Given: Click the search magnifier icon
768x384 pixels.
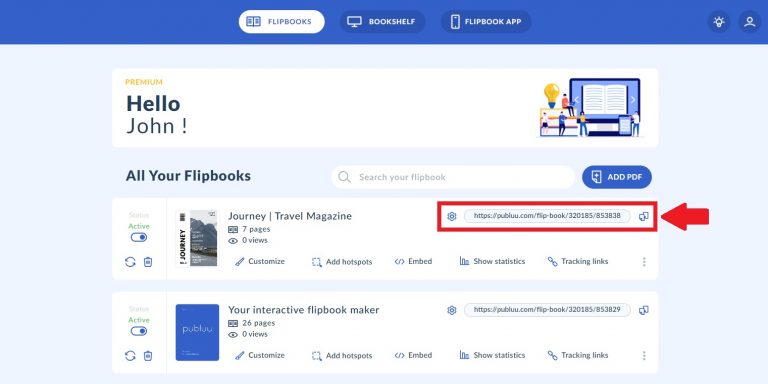Looking at the screenshot, I should 344,177.
